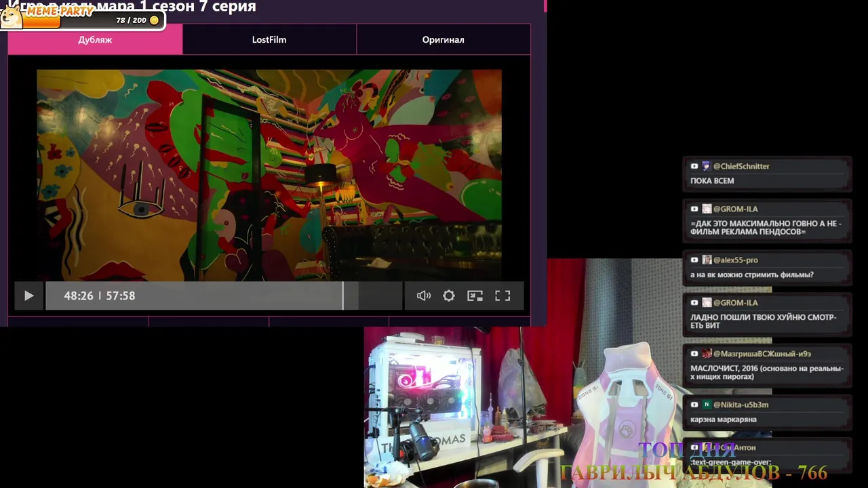This screenshot has height=488, width=868.
Task: Click the @alex55-pro chat username
Action: [735, 260]
